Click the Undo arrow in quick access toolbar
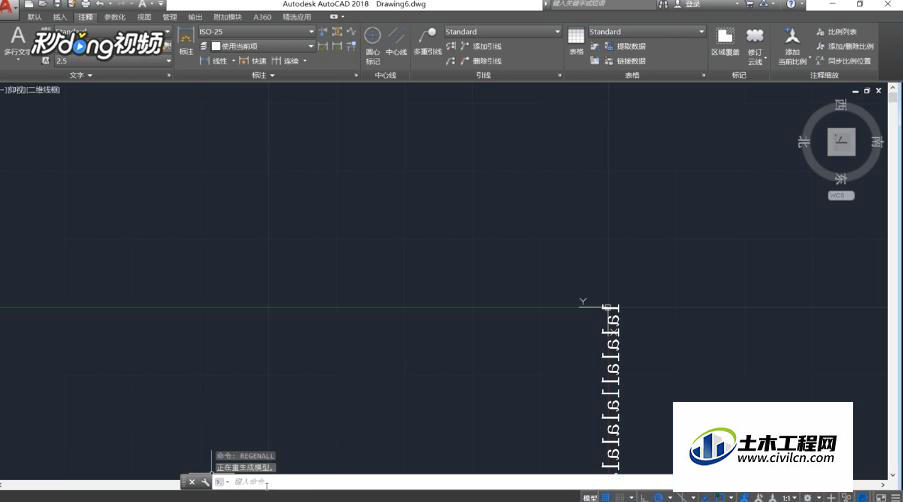Viewport: 903px width, 502px height. [x=100, y=4]
